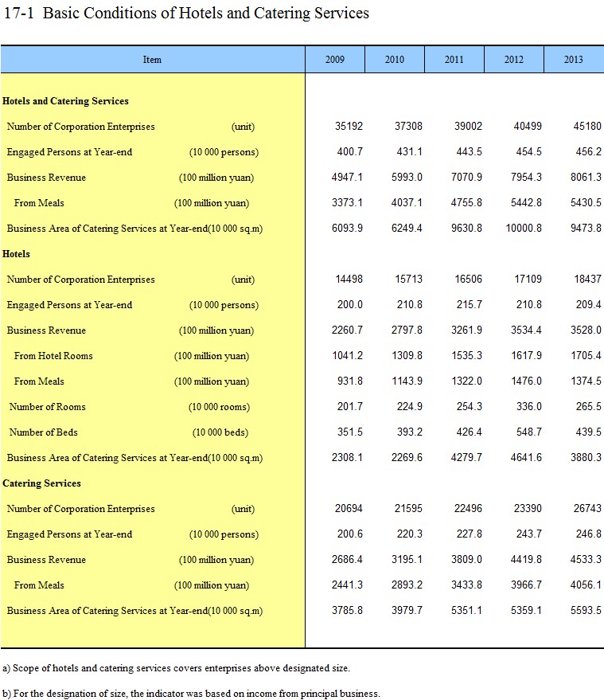Screen dimensions: 604x700
Task: Select footnote b) about designation of size
Action: click(x=191, y=693)
